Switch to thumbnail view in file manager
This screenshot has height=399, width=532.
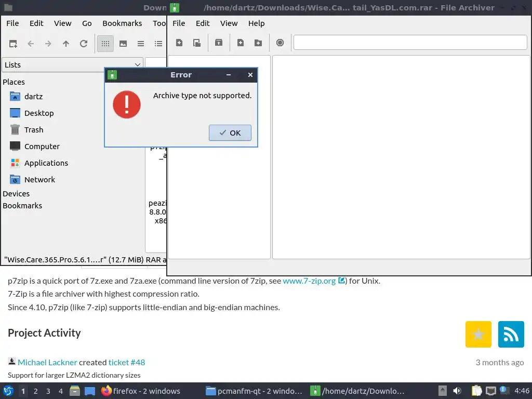tap(123, 44)
